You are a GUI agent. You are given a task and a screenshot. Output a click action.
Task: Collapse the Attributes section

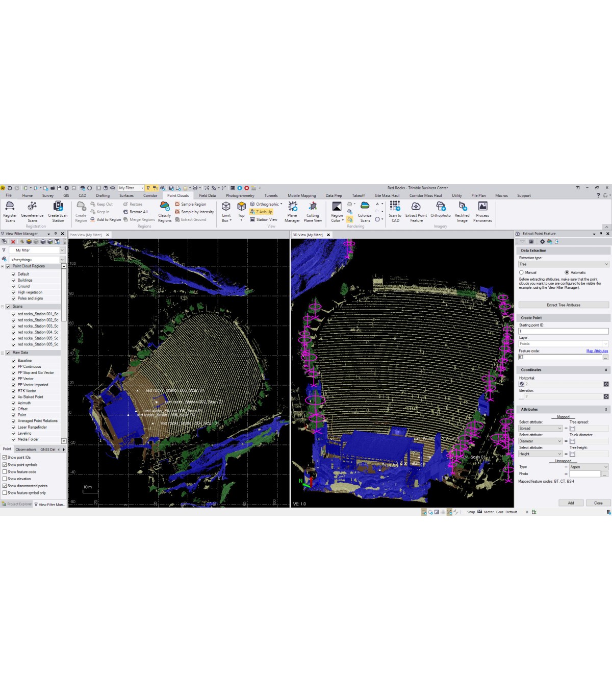[606, 410]
